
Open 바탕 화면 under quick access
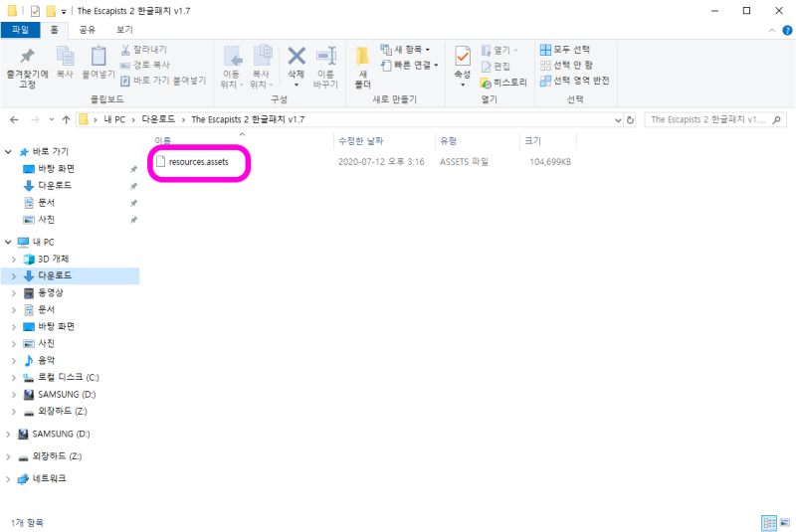click(56, 168)
